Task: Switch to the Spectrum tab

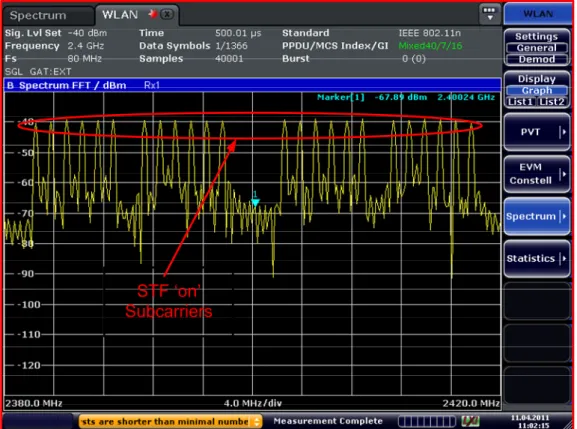Action: coord(48,15)
